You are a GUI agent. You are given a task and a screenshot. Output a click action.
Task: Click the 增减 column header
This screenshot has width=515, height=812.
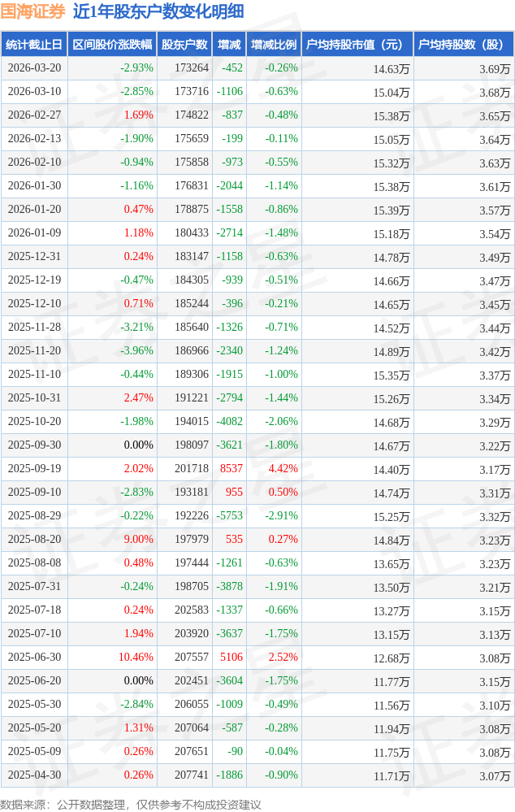(229, 45)
